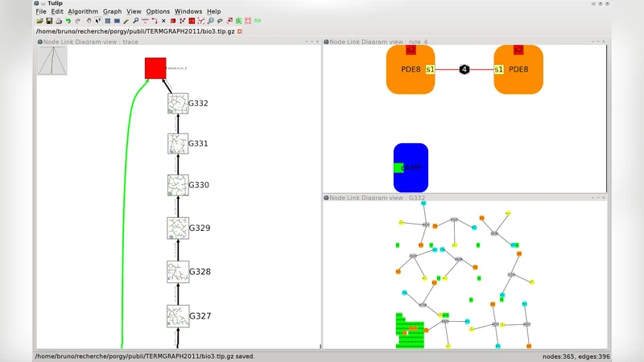Viewport: 644px width, 362px height.
Task: Click the green undo arrow icon
Action: [x=68, y=21]
